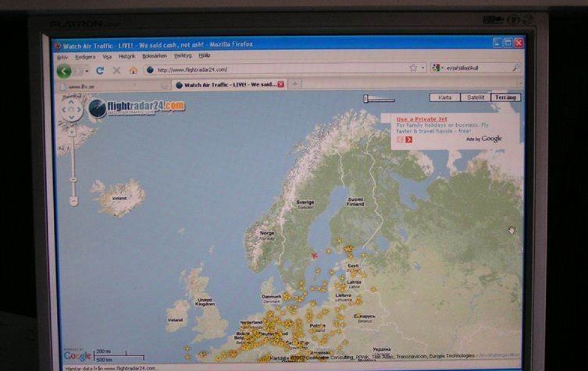The width and height of the screenshot is (588, 371).
Task: Select the Terräng map type
Action: coord(506,98)
